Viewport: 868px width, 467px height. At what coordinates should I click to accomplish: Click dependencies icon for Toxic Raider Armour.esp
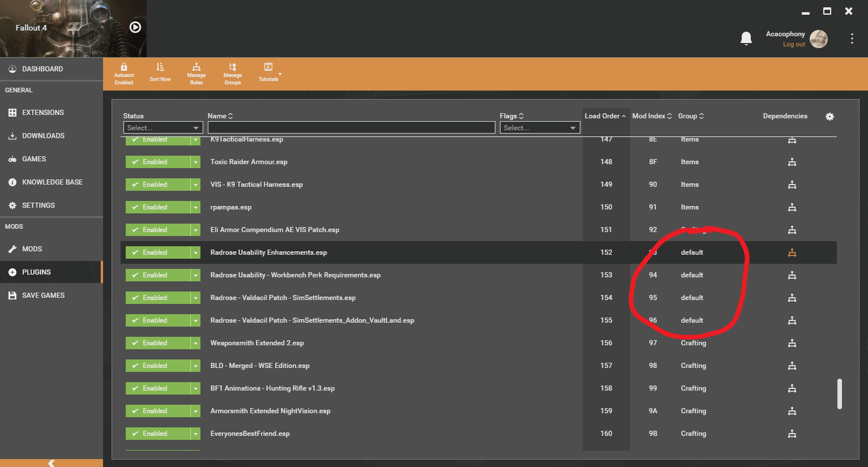click(x=792, y=162)
